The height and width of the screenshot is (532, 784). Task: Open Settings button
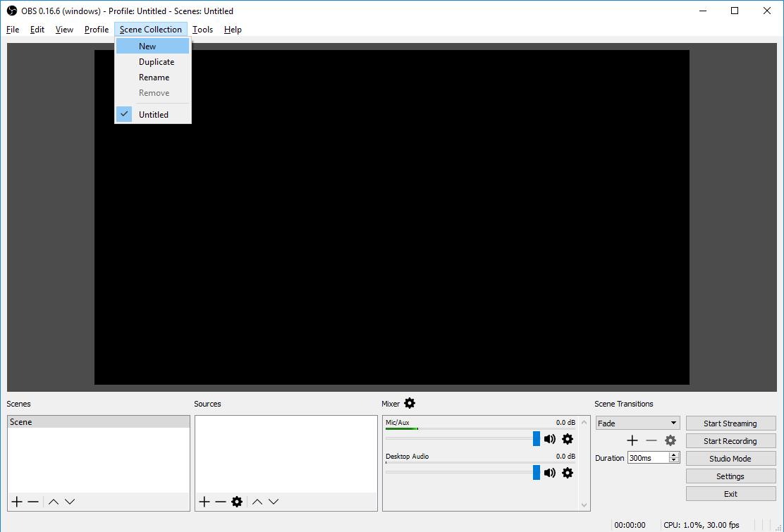[730, 476]
